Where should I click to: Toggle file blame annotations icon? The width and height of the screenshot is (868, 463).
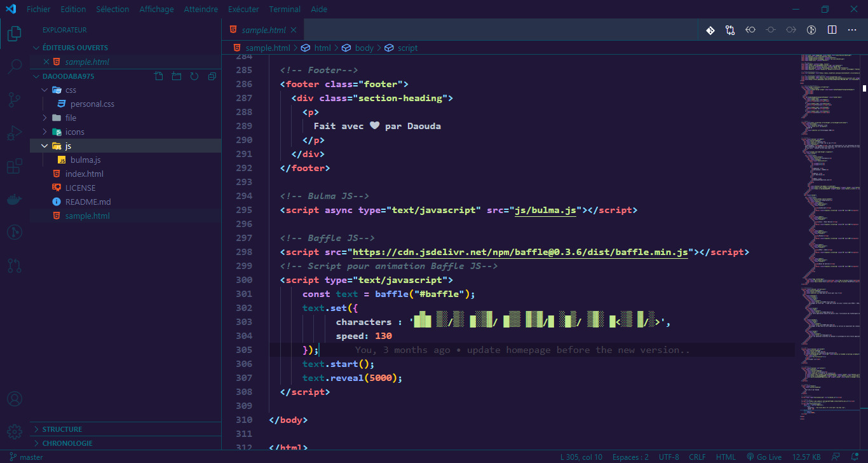coord(811,30)
